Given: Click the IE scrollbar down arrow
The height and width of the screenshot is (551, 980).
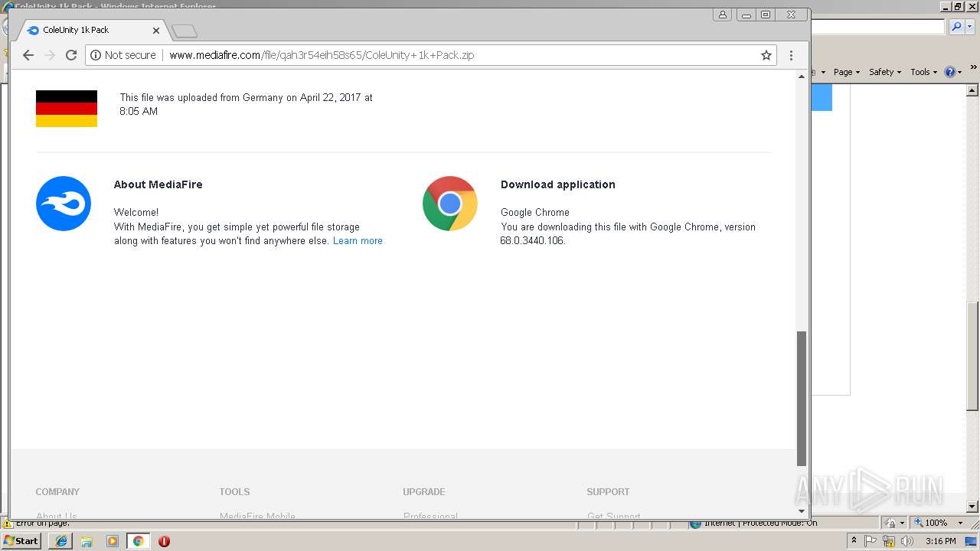Looking at the screenshot, I should 972,506.
